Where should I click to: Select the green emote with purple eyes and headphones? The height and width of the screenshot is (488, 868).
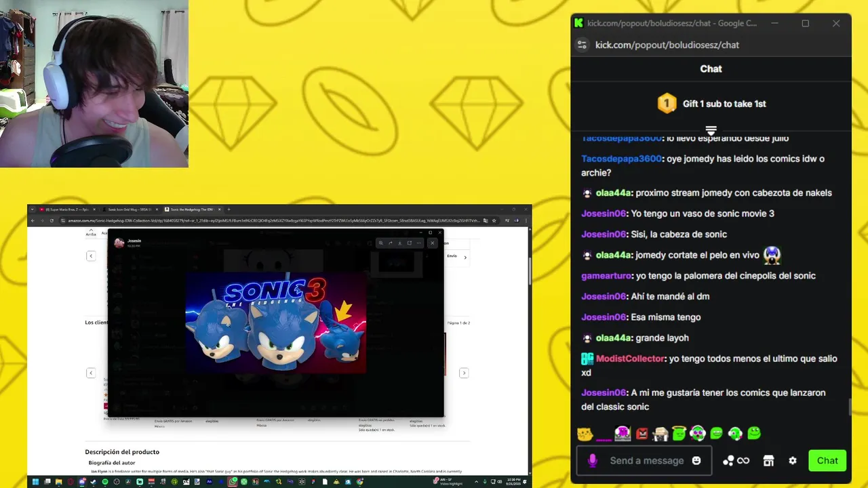tap(697, 433)
